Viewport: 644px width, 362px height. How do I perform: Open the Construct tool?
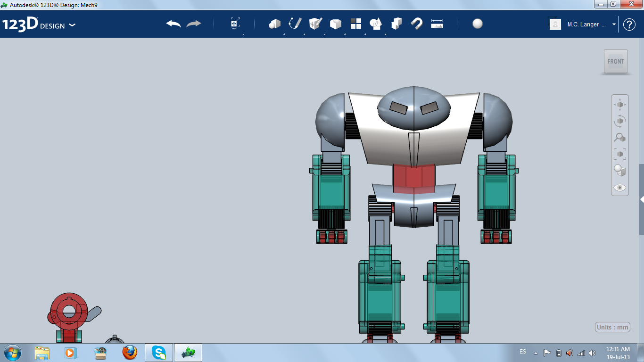315,24
